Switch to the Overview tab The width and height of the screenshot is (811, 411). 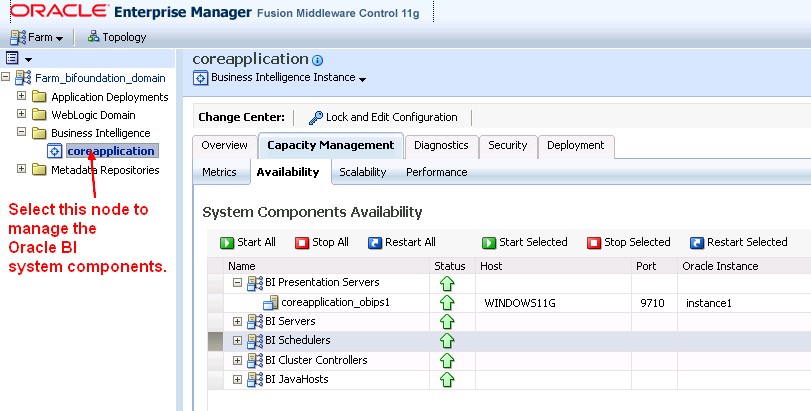coord(224,145)
